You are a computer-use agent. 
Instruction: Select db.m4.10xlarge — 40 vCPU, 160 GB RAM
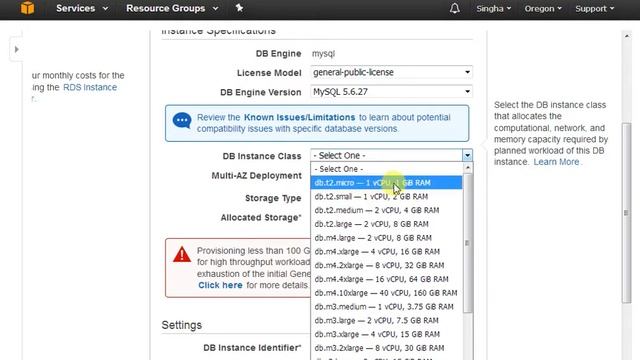pos(387,293)
